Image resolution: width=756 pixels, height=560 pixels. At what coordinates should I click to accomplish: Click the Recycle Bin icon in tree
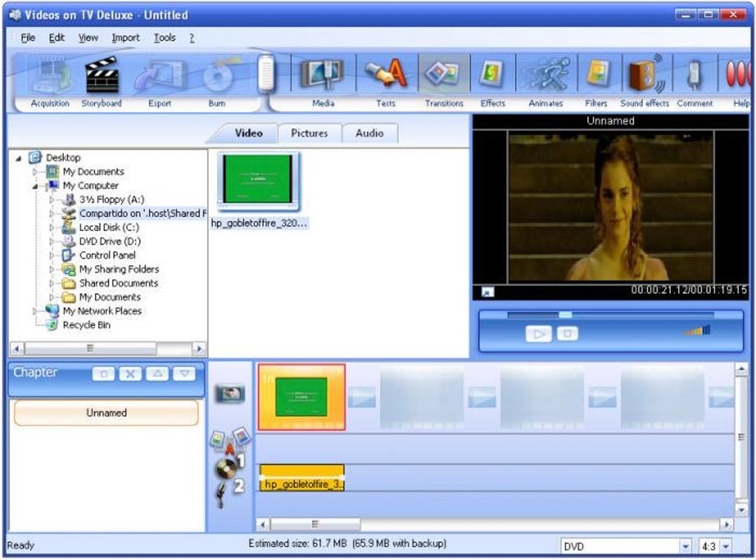click(x=52, y=325)
